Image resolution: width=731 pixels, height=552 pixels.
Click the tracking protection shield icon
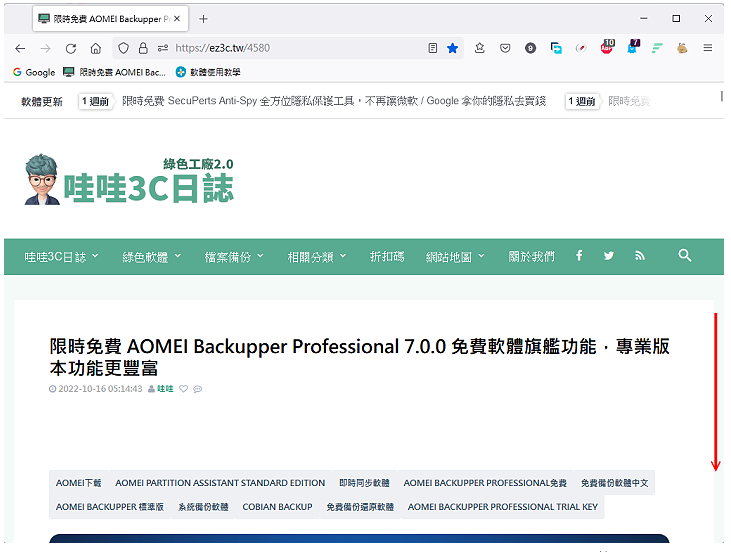tap(123, 48)
